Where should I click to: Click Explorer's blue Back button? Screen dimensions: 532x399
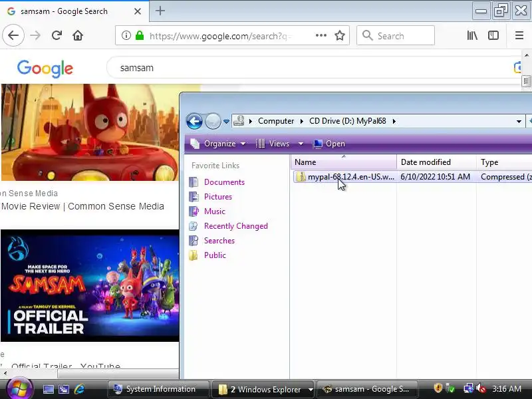pos(194,121)
